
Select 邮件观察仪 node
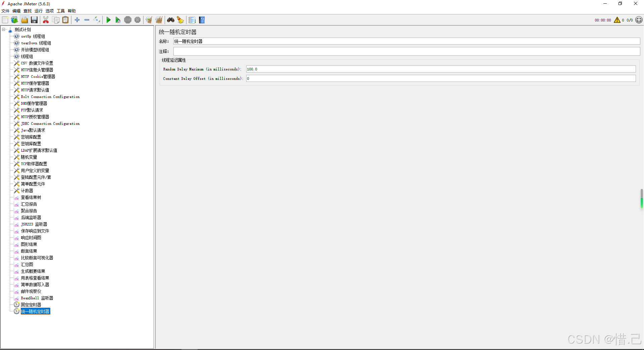31,291
